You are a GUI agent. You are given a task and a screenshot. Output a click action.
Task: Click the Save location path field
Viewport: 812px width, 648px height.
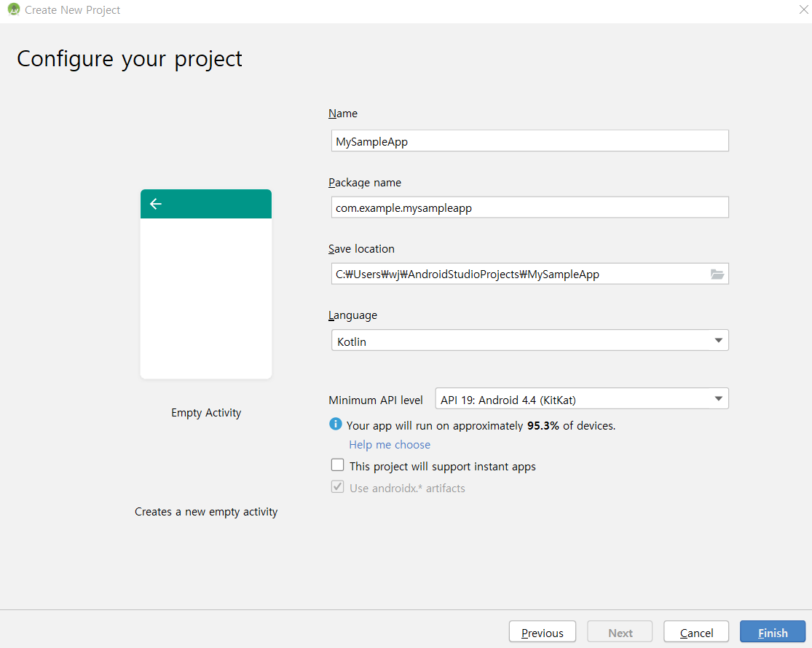coord(520,274)
